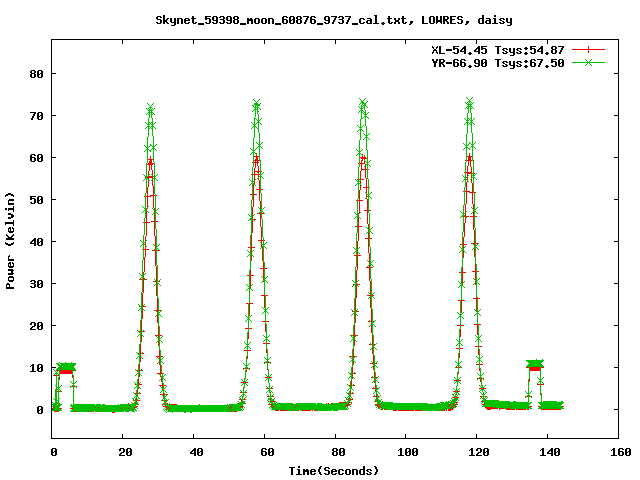The image size is (640, 480).
Task: Click the green YR legend line sample
Action: 588,63
